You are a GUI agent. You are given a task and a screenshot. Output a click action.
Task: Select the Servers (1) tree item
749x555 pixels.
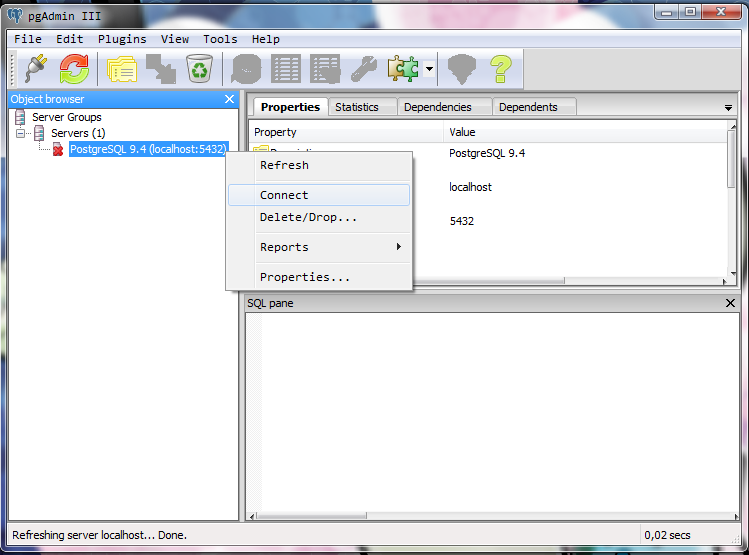(x=78, y=133)
